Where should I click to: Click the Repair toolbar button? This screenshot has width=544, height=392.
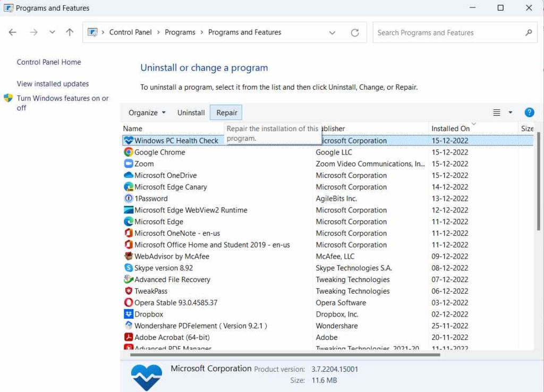(x=226, y=113)
